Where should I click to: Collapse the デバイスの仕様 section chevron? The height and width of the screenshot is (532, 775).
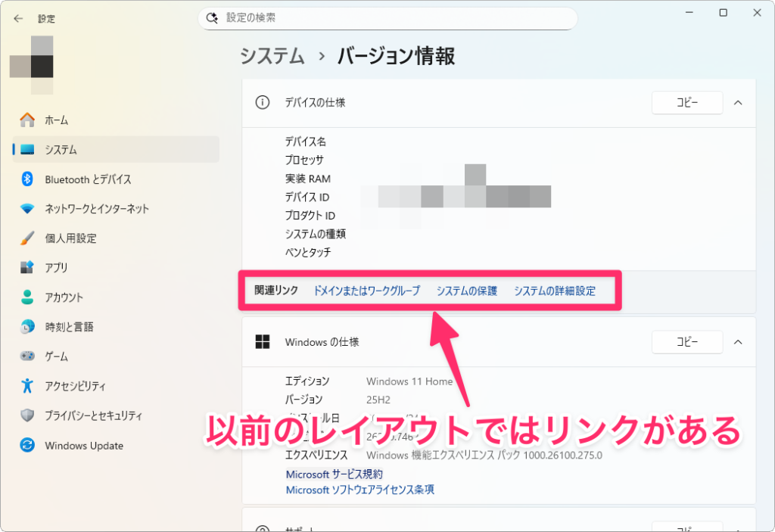point(738,103)
